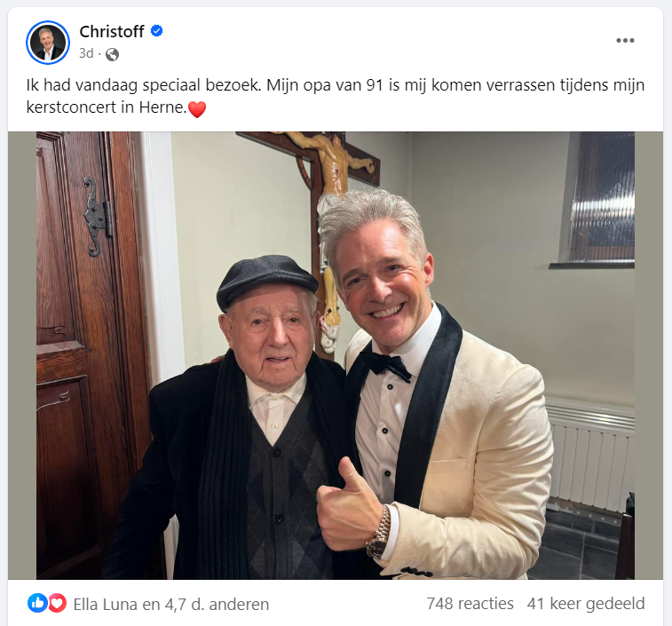Screen dimensions: 672x626
Task: Click the red heart emoji in caption
Action: coord(197,109)
